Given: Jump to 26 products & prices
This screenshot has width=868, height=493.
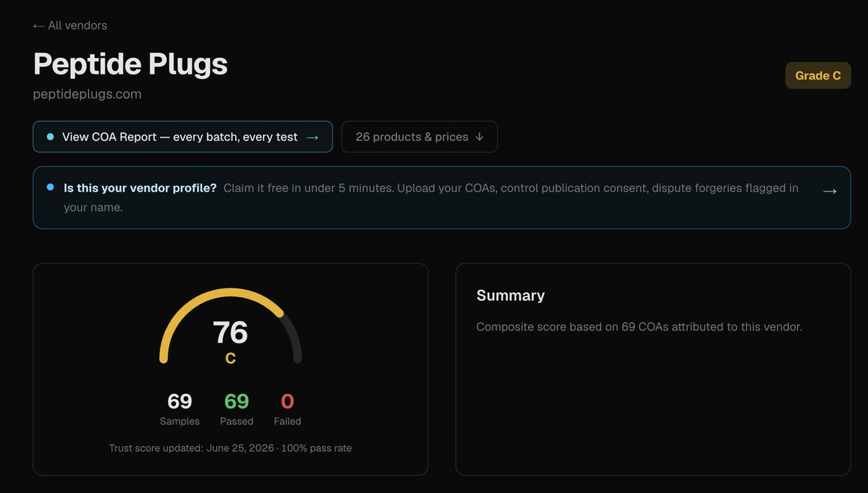Looking at the screenshot, I should tap(420, 137).
